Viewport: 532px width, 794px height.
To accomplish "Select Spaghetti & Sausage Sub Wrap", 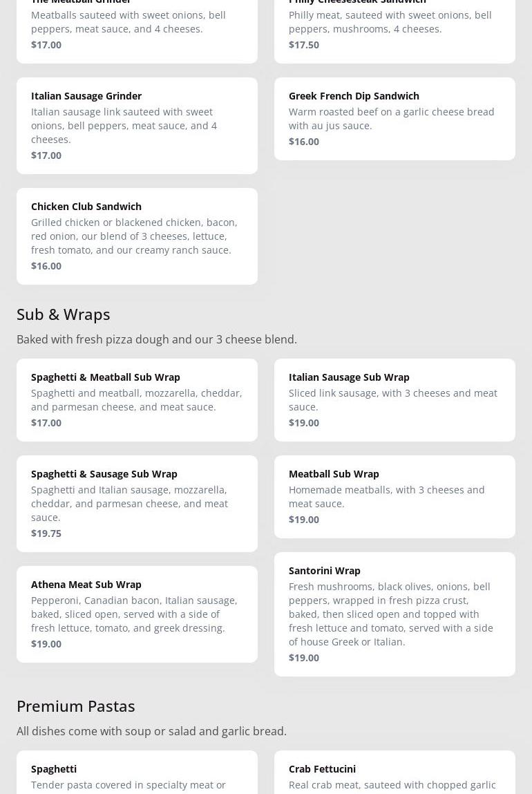I will coord(137,503).
